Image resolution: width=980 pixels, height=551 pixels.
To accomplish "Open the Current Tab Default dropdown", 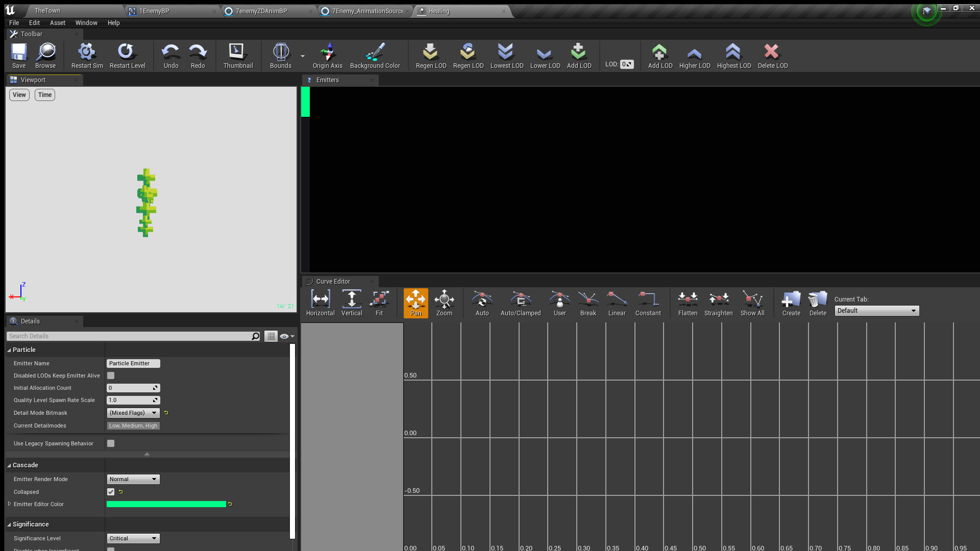I will click(876, 311).
